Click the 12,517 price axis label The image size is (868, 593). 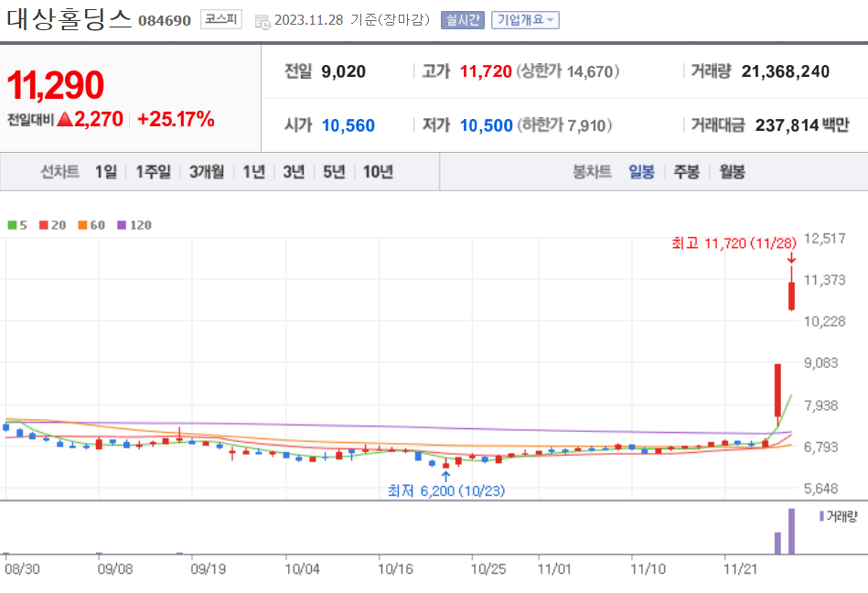(825, 239)
